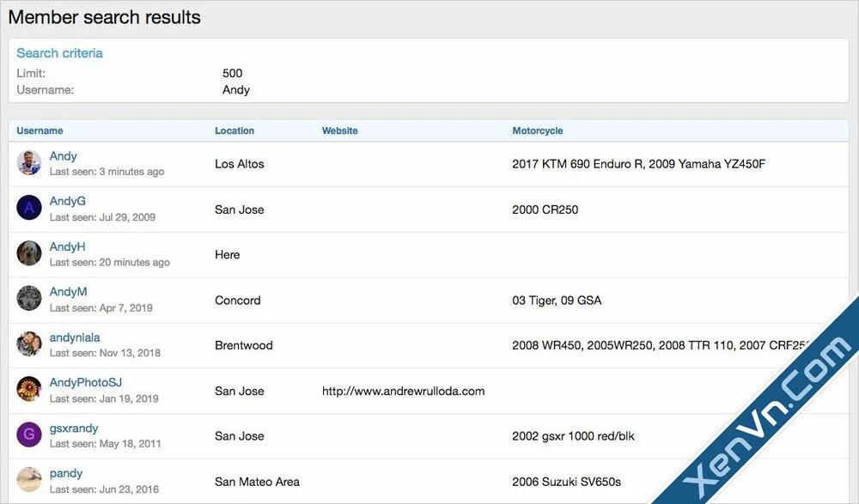Sort results by the Username column
859x504 pixels.
(x=40, y=130)
